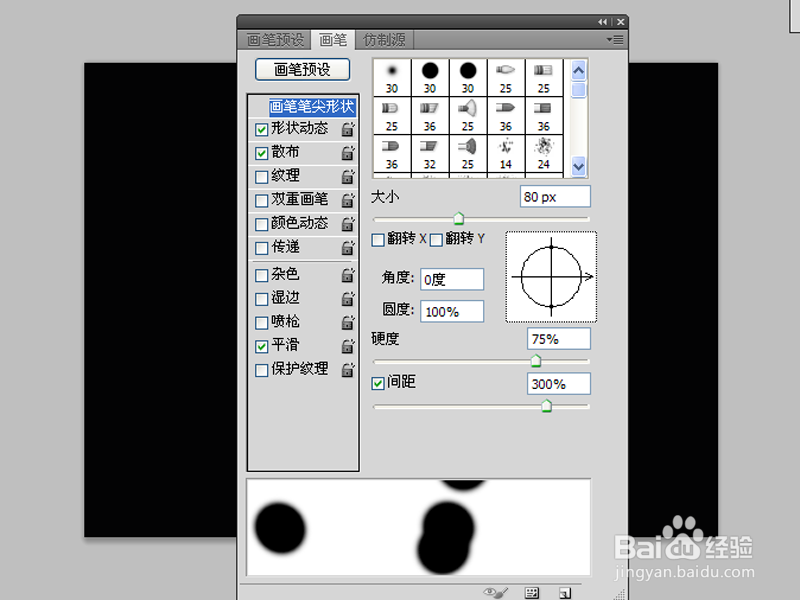This screenshot has height=600, width=800.
Task: Click the 画笔预设 button
Action: (x=303, y=69)
